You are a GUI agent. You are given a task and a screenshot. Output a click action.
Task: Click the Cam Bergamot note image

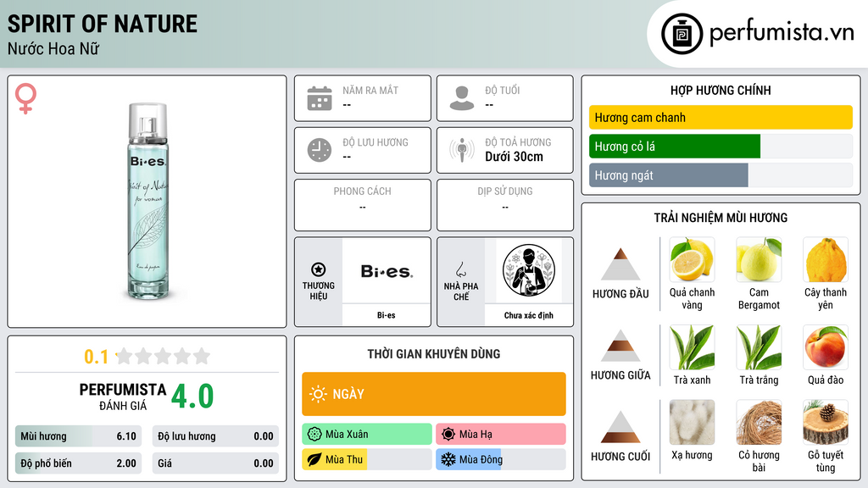coord(759,259)
